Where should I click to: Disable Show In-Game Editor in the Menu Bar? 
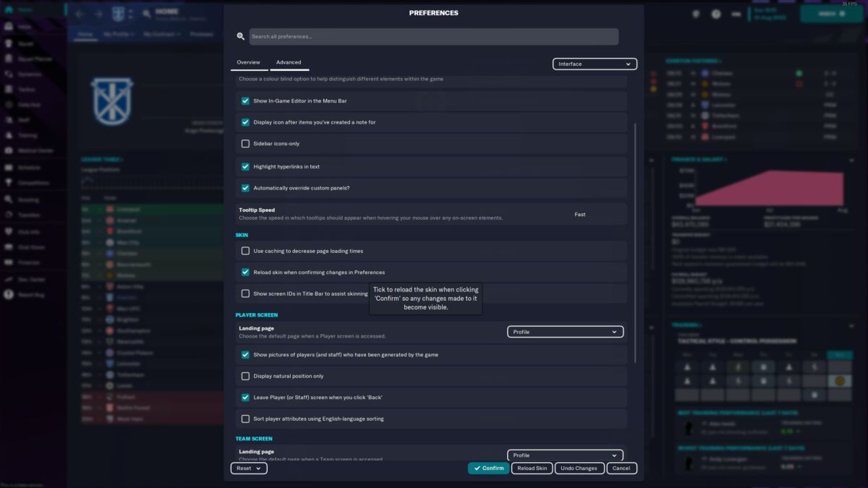pyautogui.click(x=245, y=101)
